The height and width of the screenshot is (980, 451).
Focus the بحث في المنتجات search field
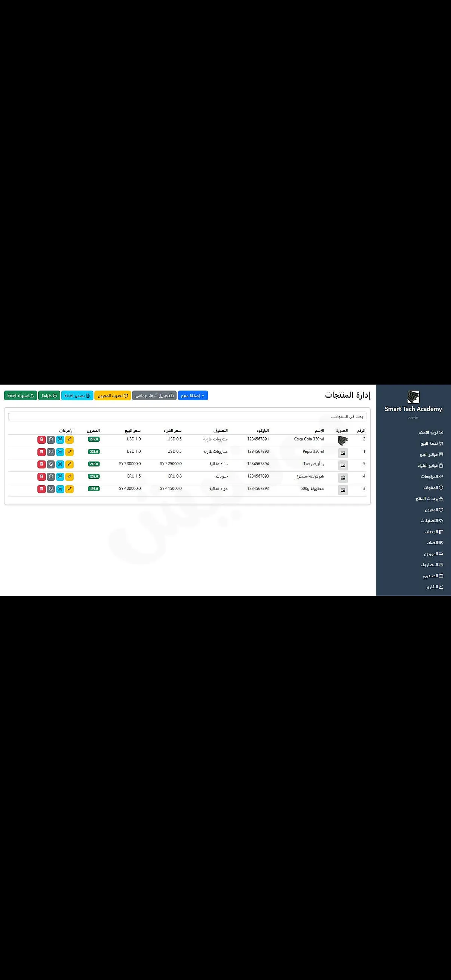187,417
